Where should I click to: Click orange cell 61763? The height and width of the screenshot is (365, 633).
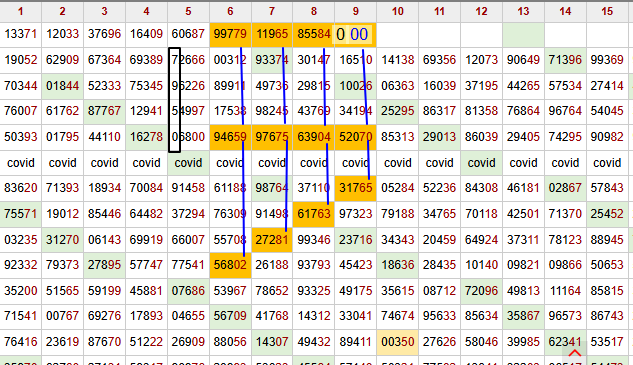coord(314,214)
